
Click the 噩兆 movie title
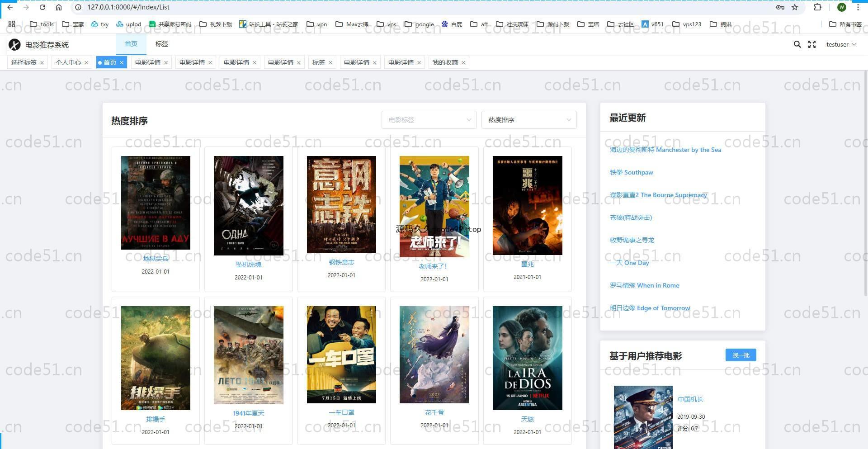tap(527, 264)
